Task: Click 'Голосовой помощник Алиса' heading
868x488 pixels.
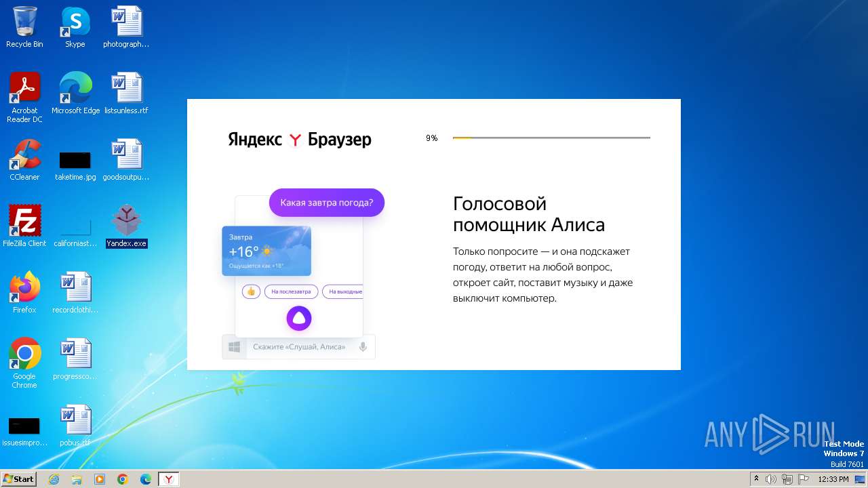Action: tap(529, 214)
